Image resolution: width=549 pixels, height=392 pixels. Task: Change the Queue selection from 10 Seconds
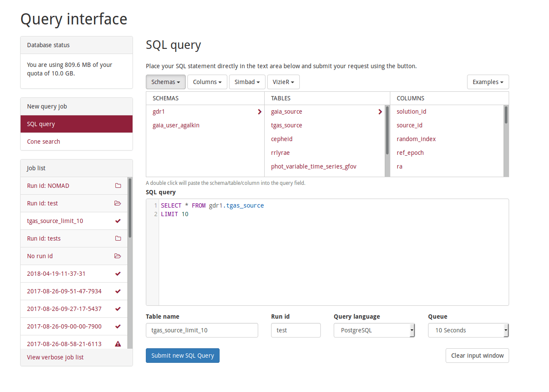468,330
